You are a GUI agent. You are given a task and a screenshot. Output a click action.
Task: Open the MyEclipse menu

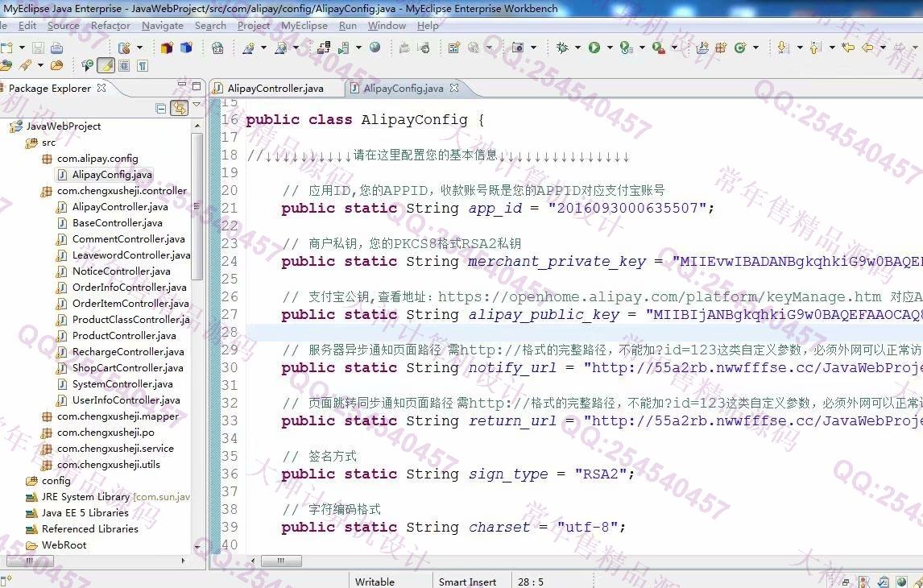(x=304, y=26)
